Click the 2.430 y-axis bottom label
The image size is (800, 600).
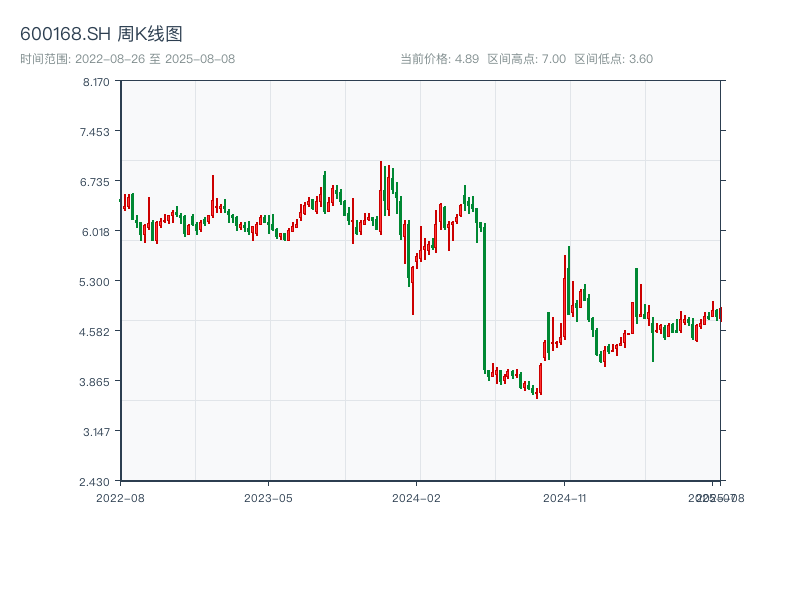pos(97,481)
